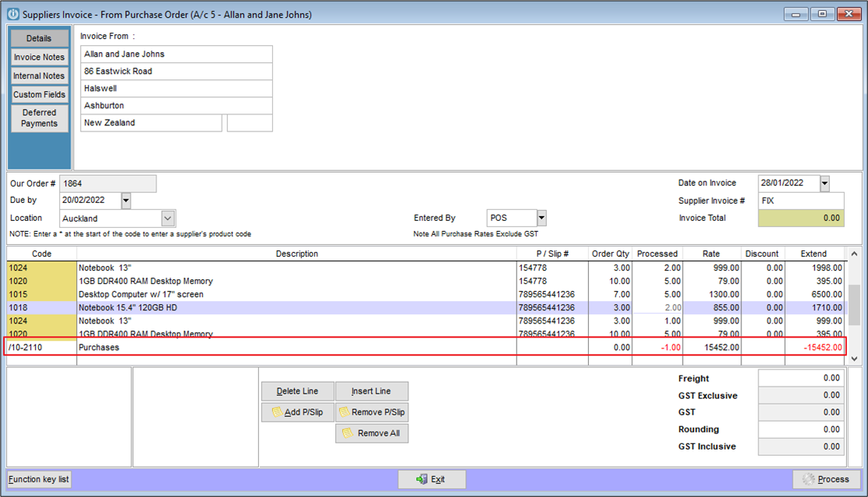Click the gear icon on the Process button
Image resolution: width=868 pixels, height=497 pixels.
pyautogui.click(x=809, y=479)
